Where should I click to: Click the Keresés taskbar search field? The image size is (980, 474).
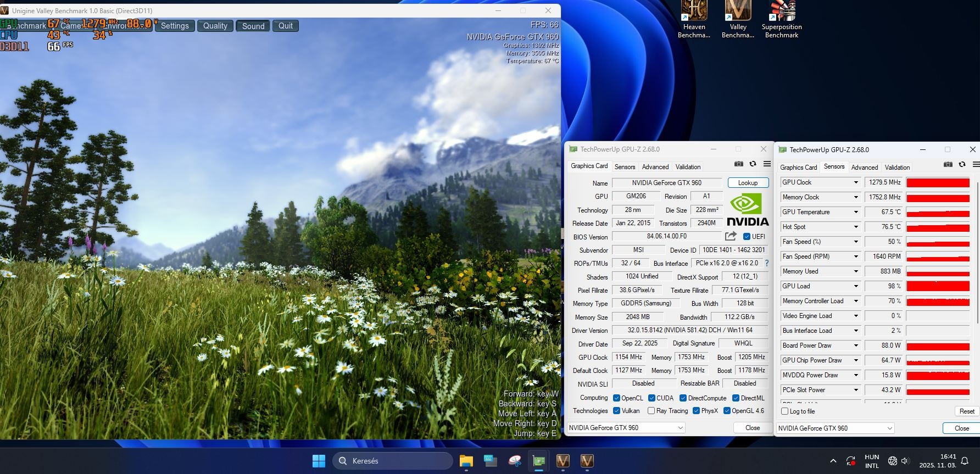tap(392, 461)
